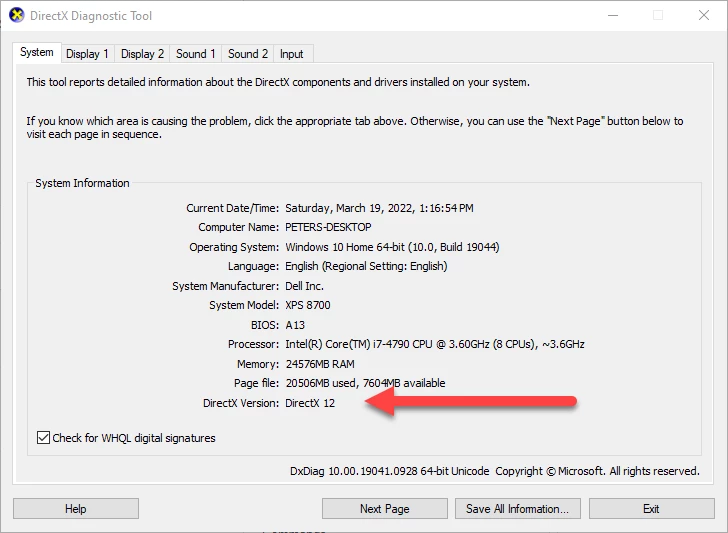
Task: Click the 'System Model:' label
Action: (x=244, y=305)
